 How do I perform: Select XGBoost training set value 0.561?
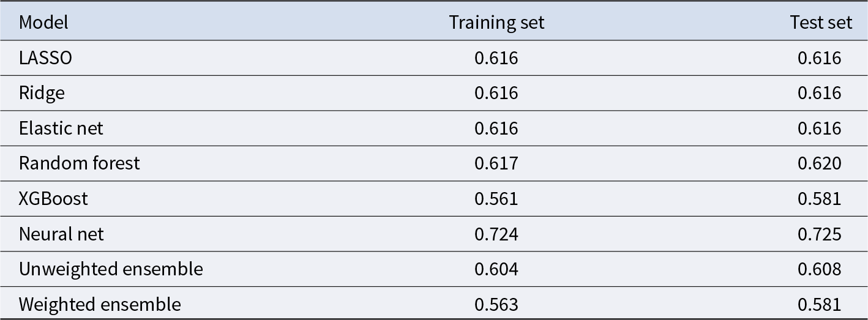[496, 199]
